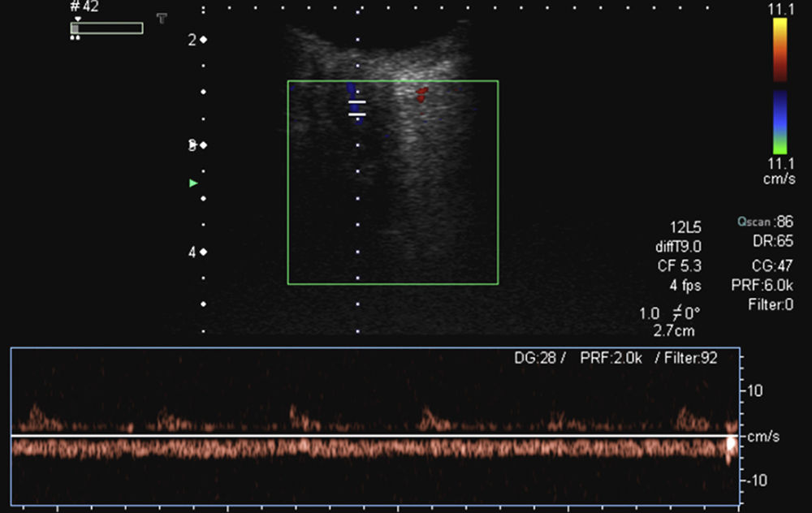Image resolution: width=812 pixels, height=513 pixels.
Task: Select the blue flow signal near the gate
Action: [352, 91]
